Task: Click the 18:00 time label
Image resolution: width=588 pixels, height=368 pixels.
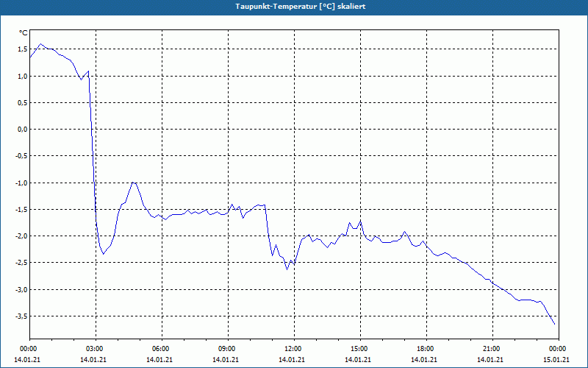Action: click(x=426, y=349)
